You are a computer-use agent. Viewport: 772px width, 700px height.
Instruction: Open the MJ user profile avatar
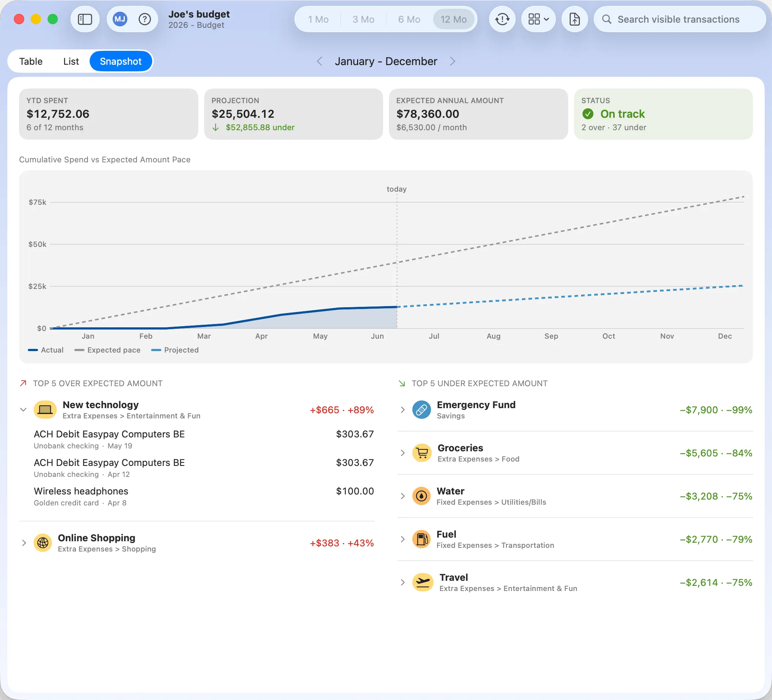click(120, 19)
